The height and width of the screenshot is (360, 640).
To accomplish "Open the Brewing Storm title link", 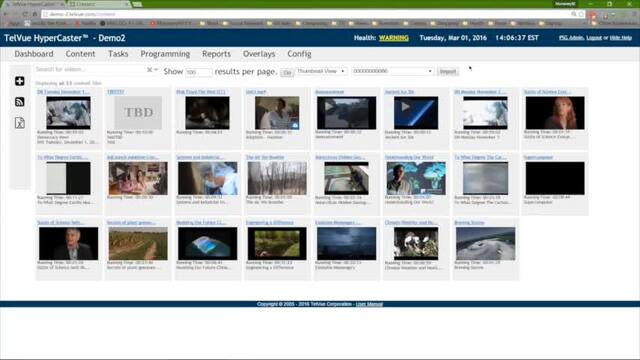I will click(x=469, y=222).
